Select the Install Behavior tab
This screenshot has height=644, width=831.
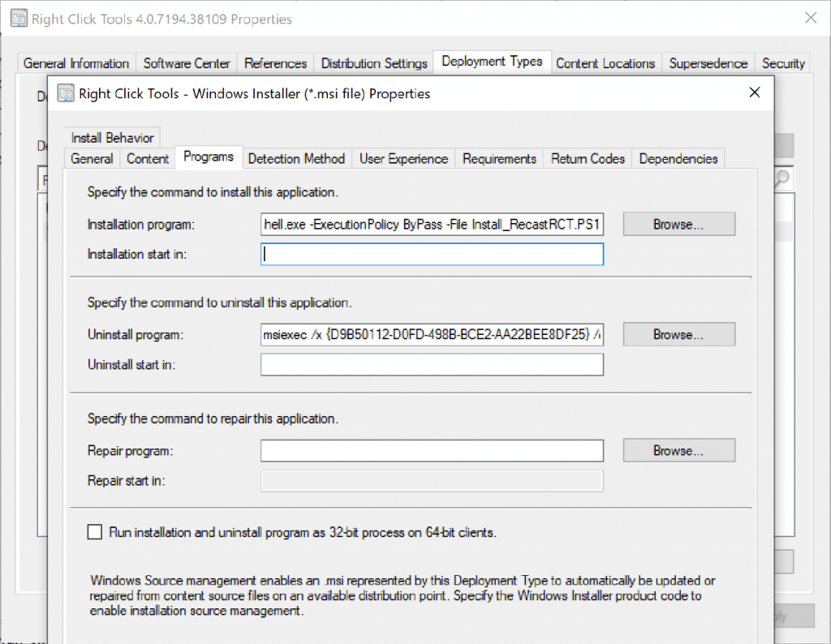tap(111, 137)
